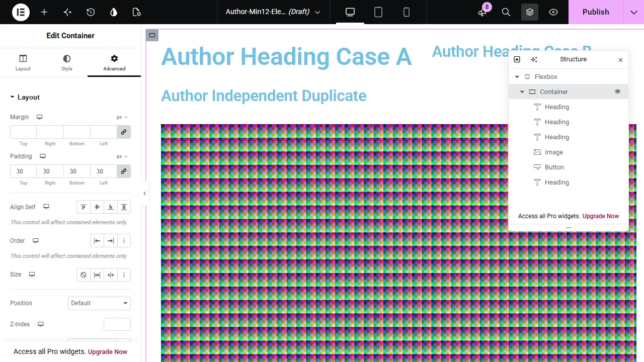Open site settings droplet icon
This screenshot has width=644, height=362.
click(x=114, y=12)
